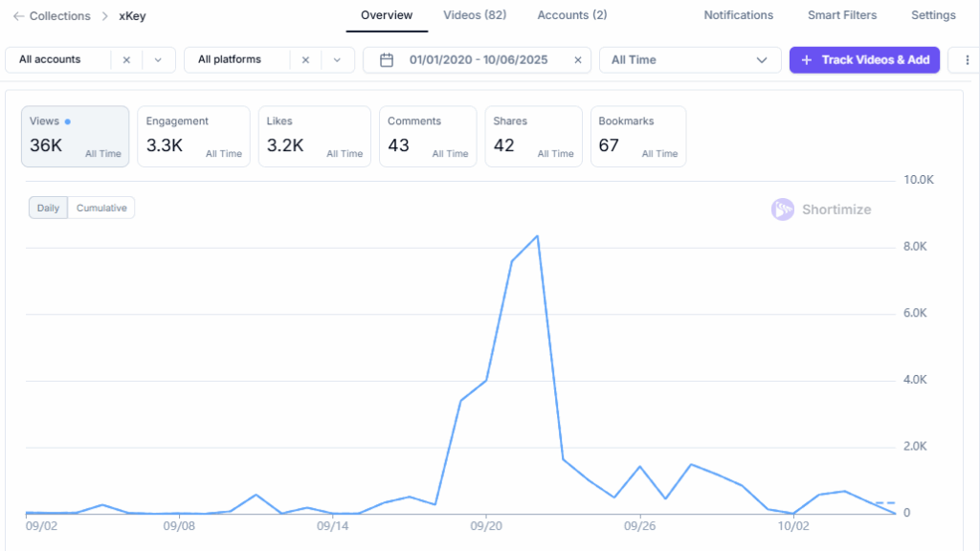Open the Accounts (2) tab
Screen dimensions: 980x551
tap(571, 15)
